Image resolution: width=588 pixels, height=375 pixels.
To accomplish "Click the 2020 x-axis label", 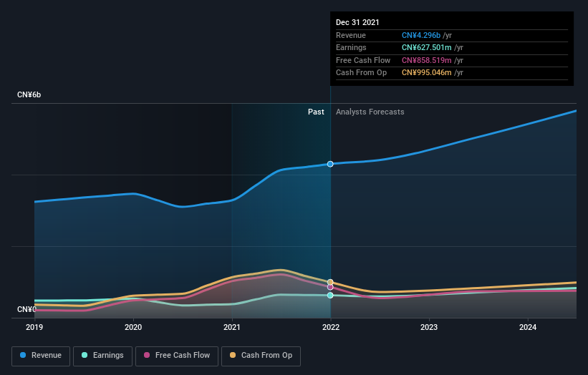I will [x=133, y=328].
